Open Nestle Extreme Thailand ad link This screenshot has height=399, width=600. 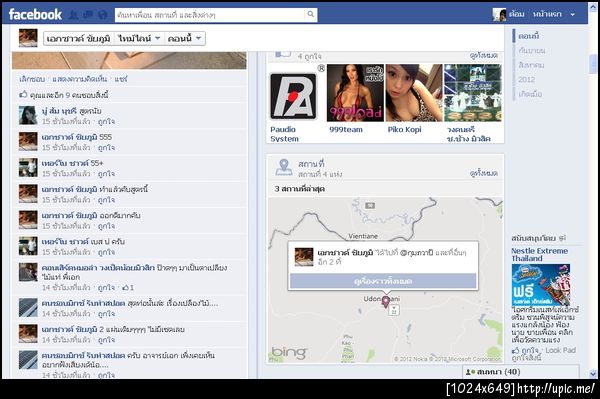pyautogui.click(x=540, y=255)
